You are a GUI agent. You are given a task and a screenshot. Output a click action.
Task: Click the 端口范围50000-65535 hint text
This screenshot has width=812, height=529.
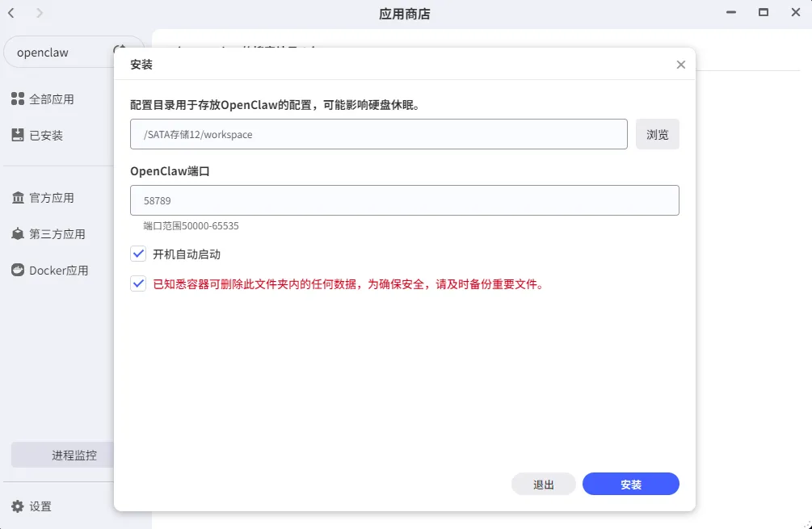pos(191,226)
